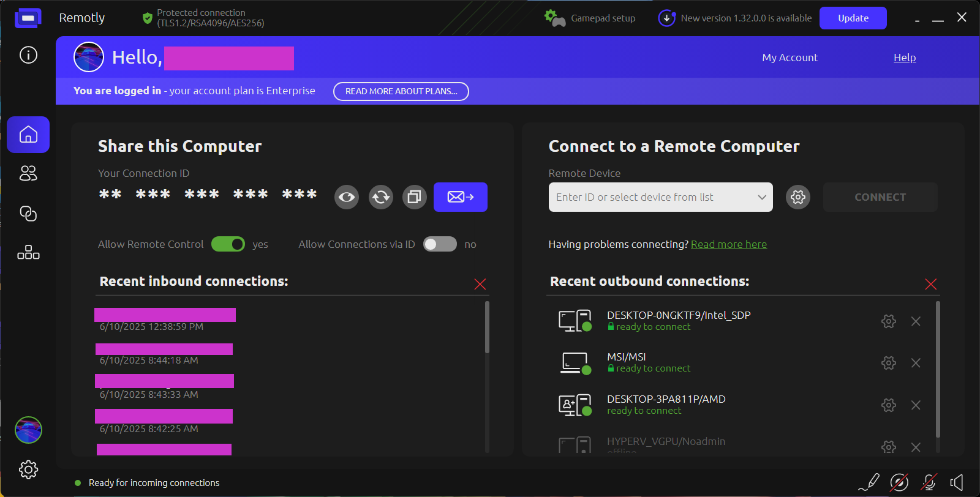The image size is (980, 497).
Task: Click the outbound connections scrollbar
Action: pyautogui.click(x=938, y=369)
